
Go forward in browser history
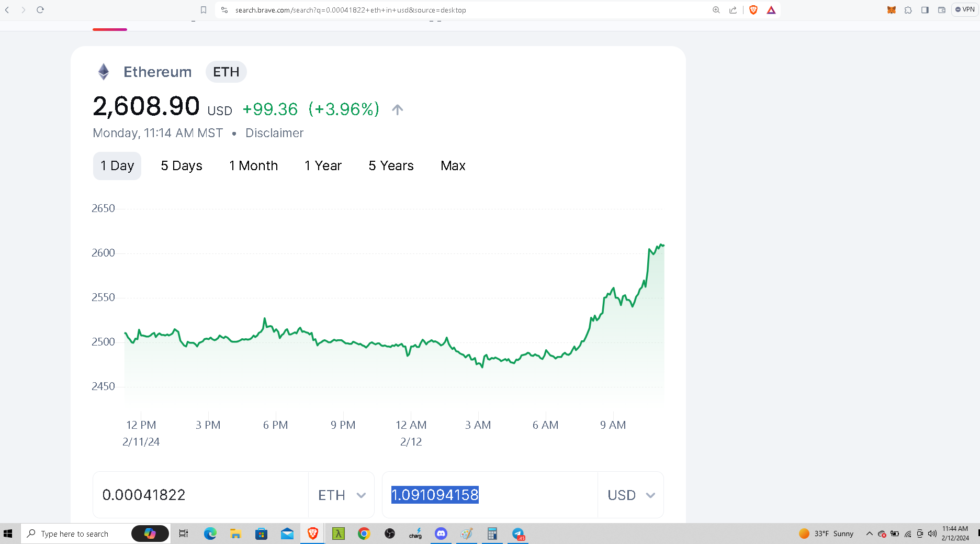[24, 10]
